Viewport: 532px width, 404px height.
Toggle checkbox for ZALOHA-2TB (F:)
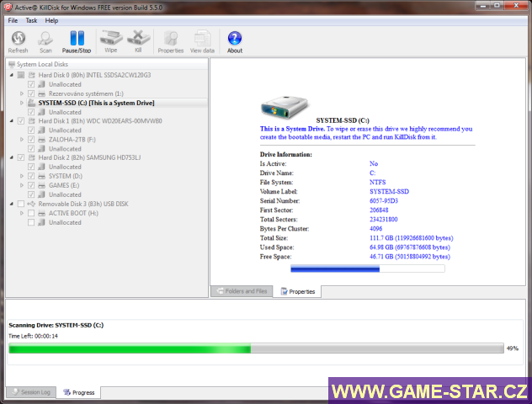(31, 140)
